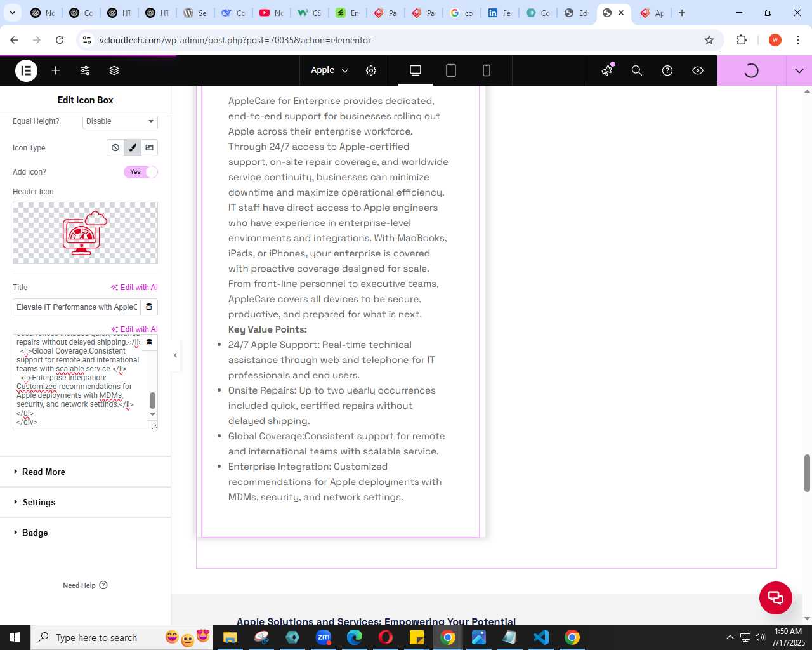The height and width of the screenshot is (650, 812).
Task: Open the red chat support bubble
Action: click(776, 597)
